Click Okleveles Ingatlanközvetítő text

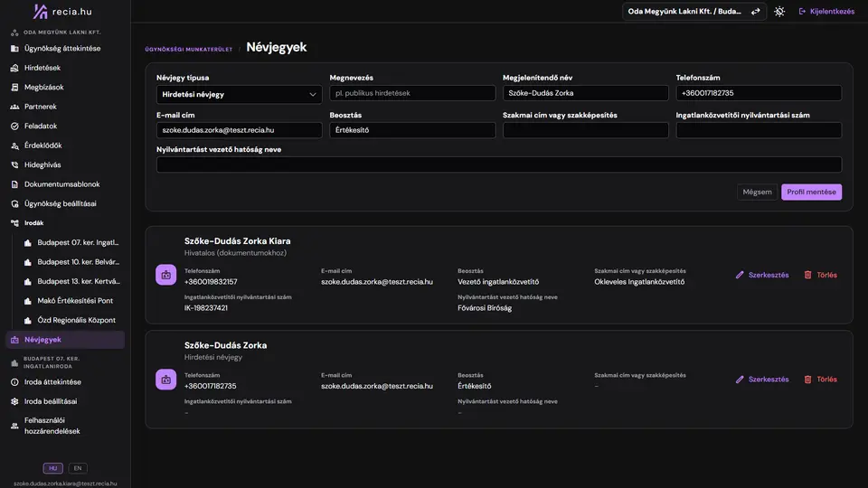[639, 282]
